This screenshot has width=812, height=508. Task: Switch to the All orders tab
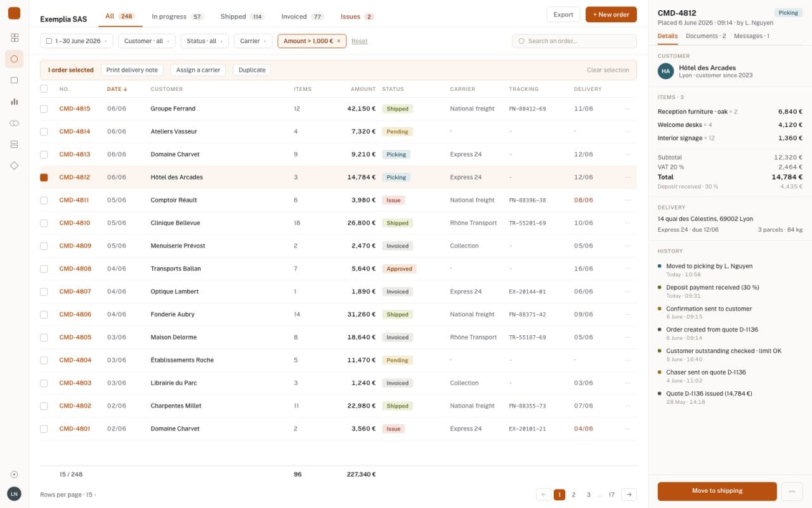coord(120,17)
